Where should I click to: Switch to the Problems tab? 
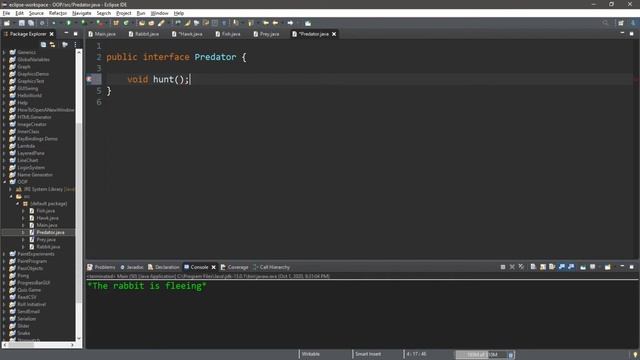pyautogui.click(x=101, y=267)
